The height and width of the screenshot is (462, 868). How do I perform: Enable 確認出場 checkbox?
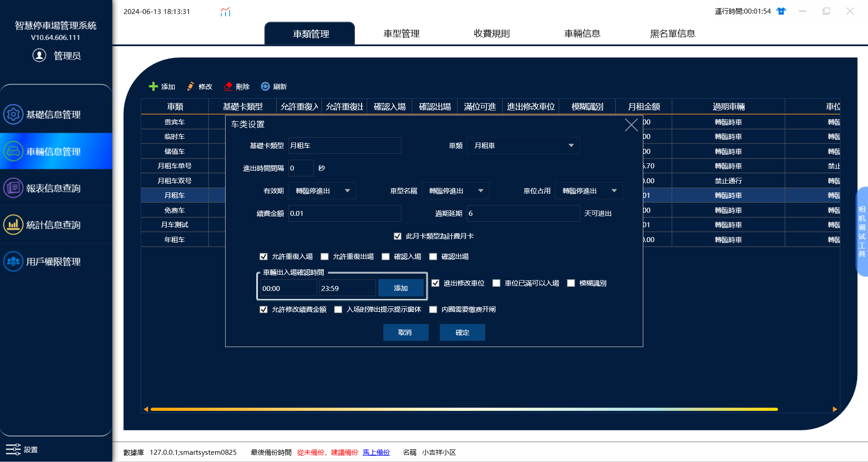click(433, 257)
